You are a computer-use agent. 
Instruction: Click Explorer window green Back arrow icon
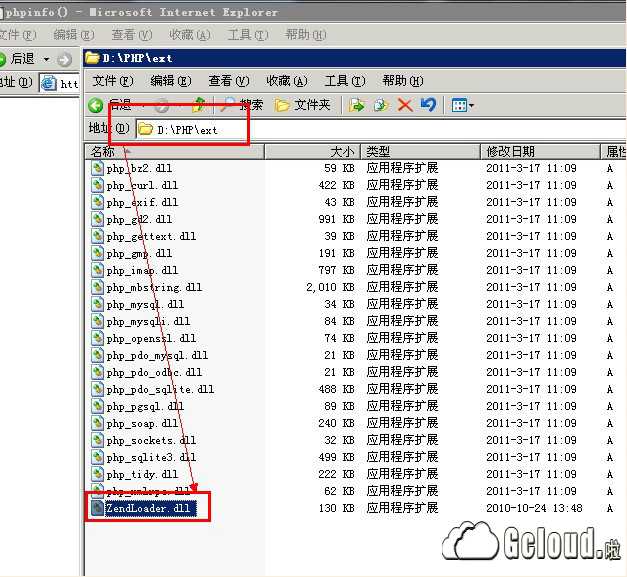point(96,106)
